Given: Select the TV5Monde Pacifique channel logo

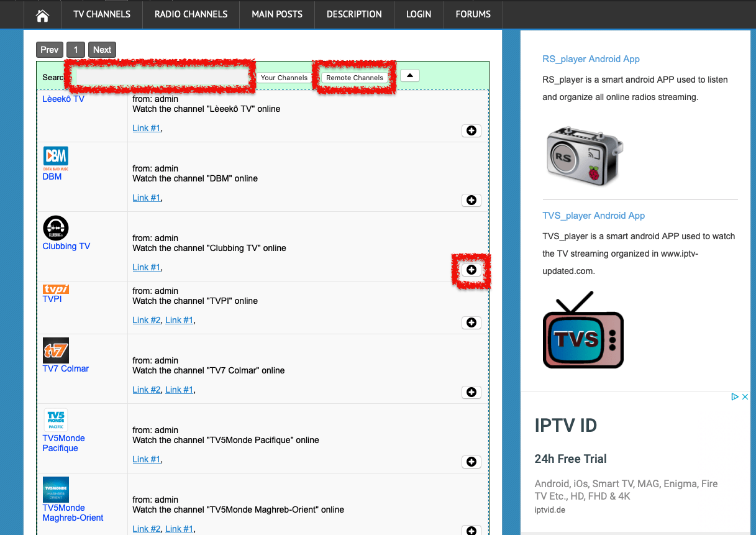Looking at the screenshot, I should pyautogui.click(x=55, y=419).
